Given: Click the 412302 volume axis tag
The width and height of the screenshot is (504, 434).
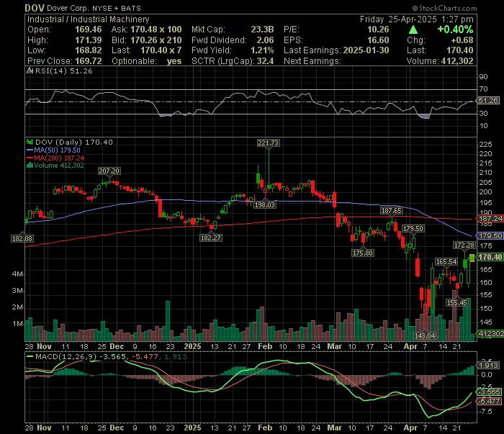Looking at the screenshot, I should [x=490, y=334].
